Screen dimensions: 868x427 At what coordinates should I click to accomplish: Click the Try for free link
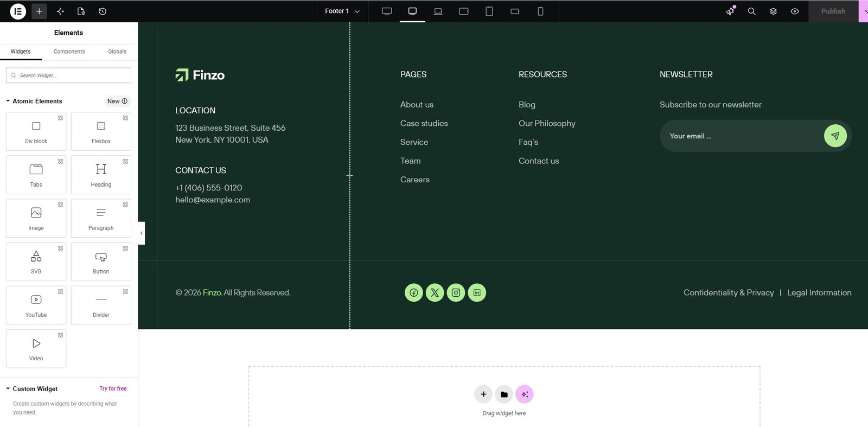coord(113,388)
